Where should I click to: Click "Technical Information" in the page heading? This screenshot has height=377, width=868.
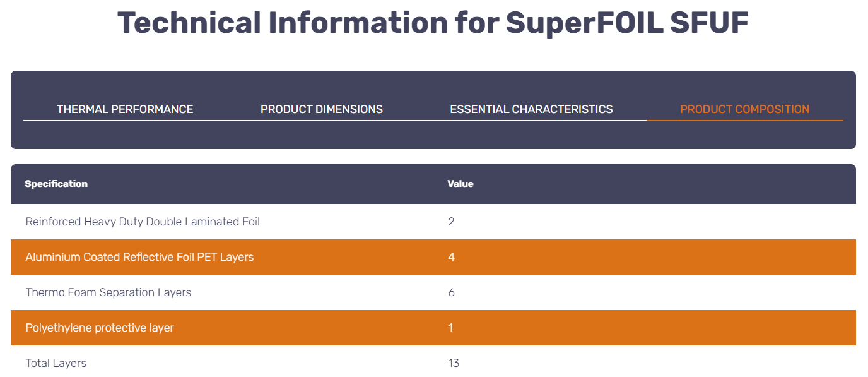(x=282, y=23)
